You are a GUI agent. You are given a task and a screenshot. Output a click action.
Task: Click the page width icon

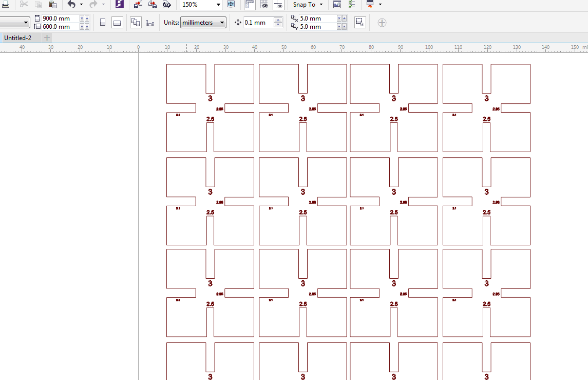coord(37,18)
